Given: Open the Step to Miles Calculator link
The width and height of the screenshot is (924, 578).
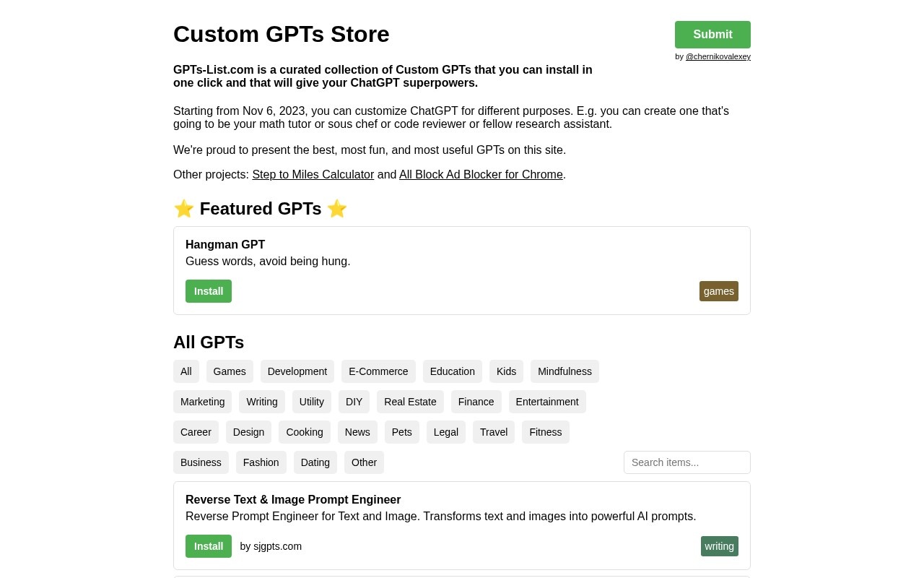Looking at the screenshot, I should pyautogui.click(x=313, y=175).
